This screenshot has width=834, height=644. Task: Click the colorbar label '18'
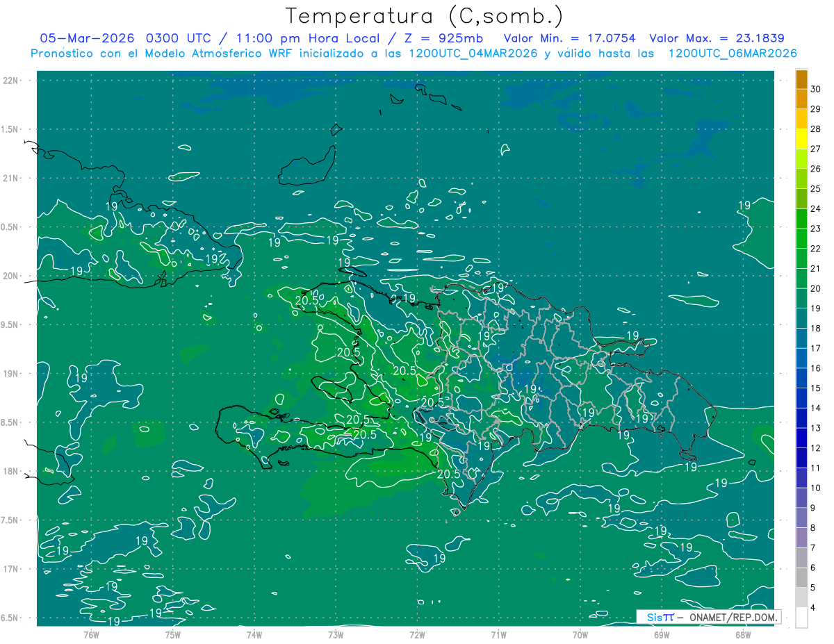816,329
